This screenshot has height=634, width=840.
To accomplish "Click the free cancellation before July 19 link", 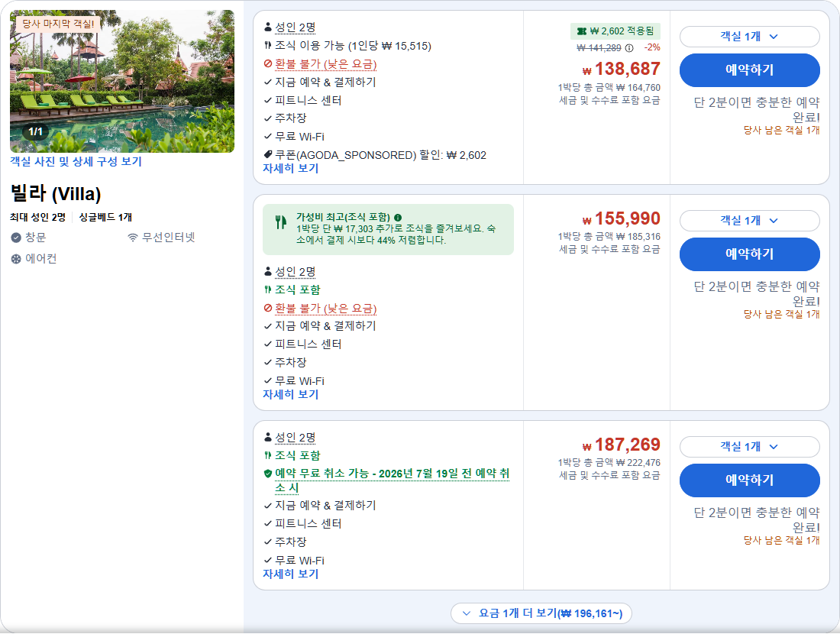I will click(x=393, y=480).
